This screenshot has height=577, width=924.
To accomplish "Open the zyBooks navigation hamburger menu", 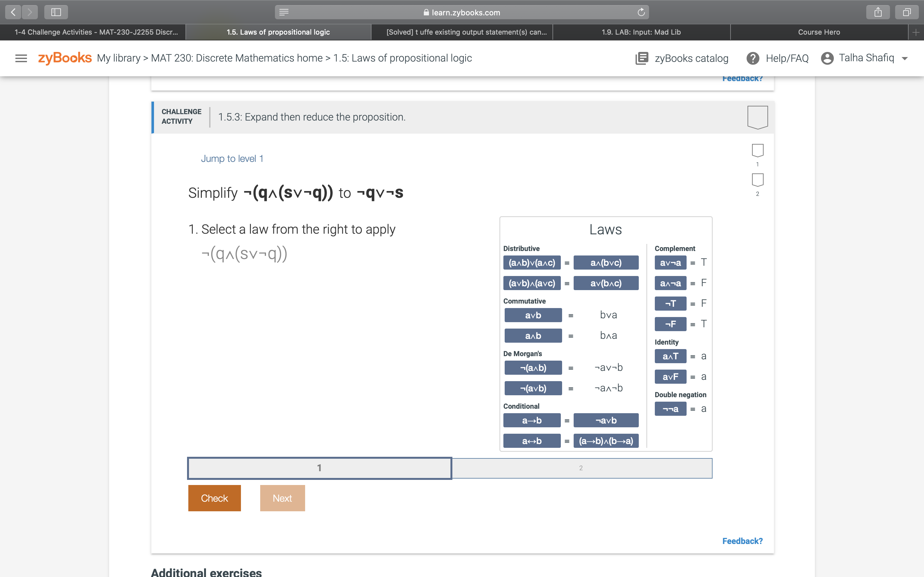I will point(21,58).
